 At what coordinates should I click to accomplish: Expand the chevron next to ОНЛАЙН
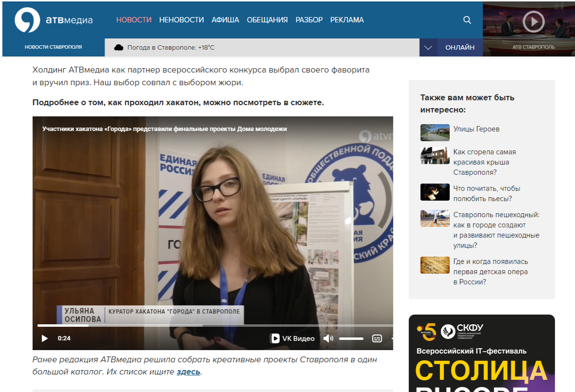[x=428, y=47]
